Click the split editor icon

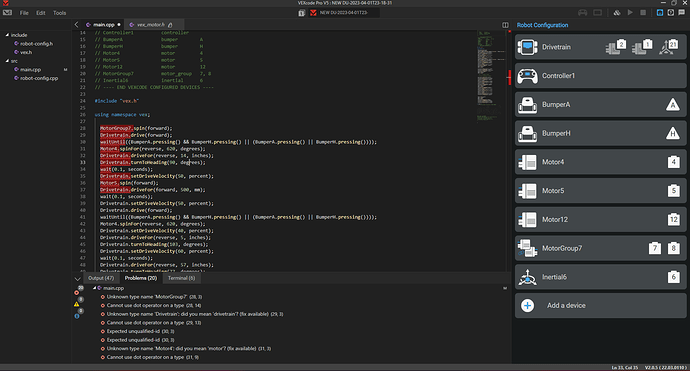pos(505,25)
